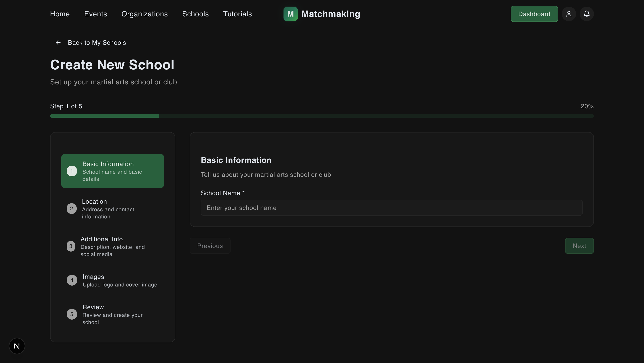Click the Next button

pyautogui.click(x=579, y=246)
